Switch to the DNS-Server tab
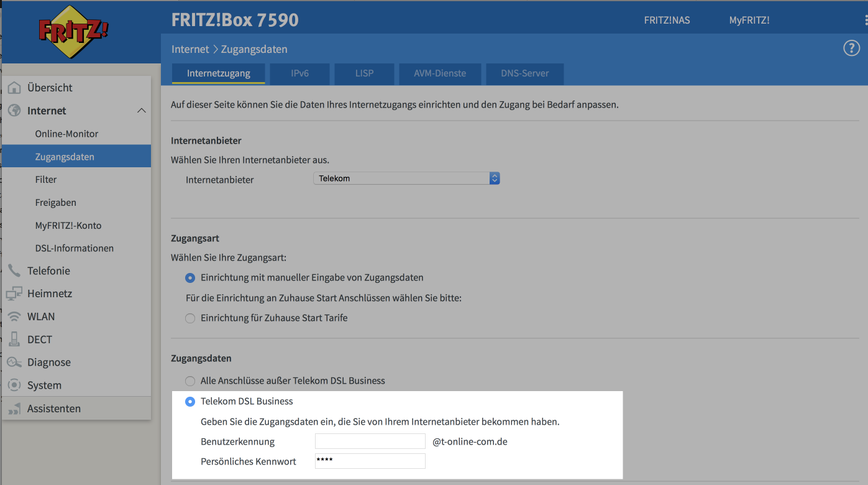The image size is (868, 485). [524, 73]
